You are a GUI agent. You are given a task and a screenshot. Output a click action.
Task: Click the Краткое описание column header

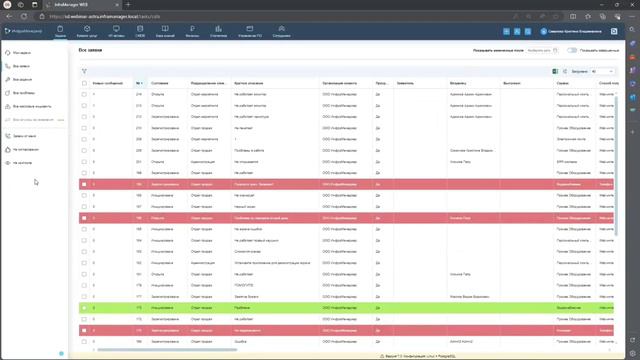[x=249, y=83]
